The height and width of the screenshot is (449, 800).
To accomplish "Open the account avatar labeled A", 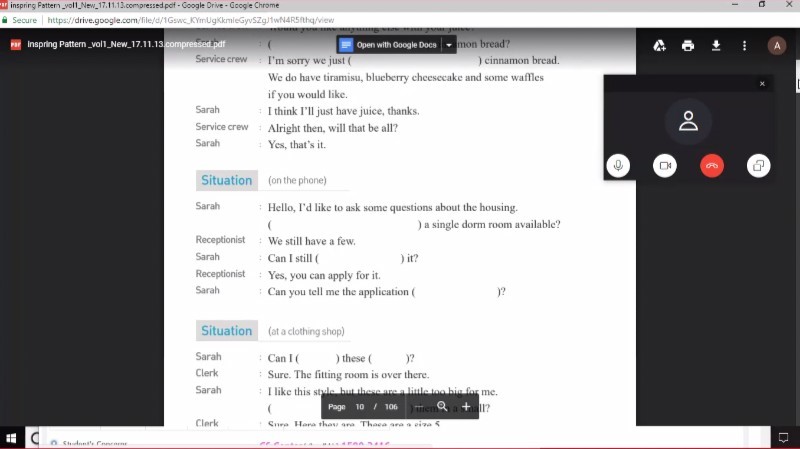I will pos(777,45).
